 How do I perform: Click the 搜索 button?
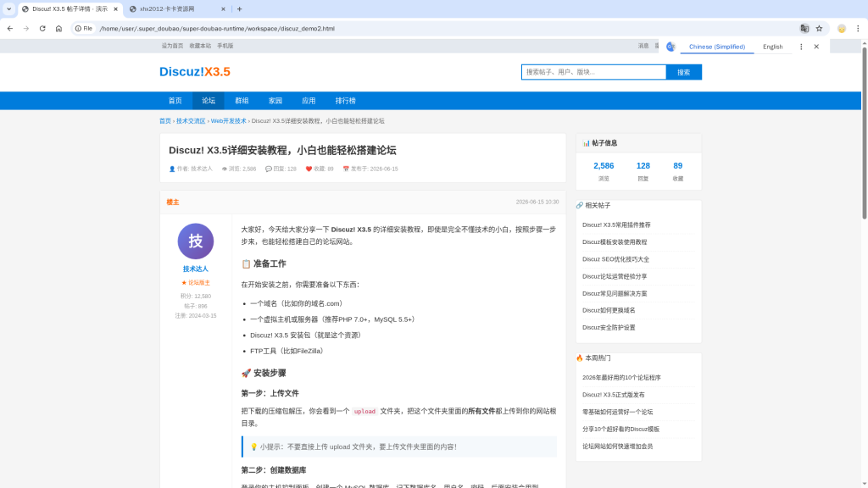point(684,72)
